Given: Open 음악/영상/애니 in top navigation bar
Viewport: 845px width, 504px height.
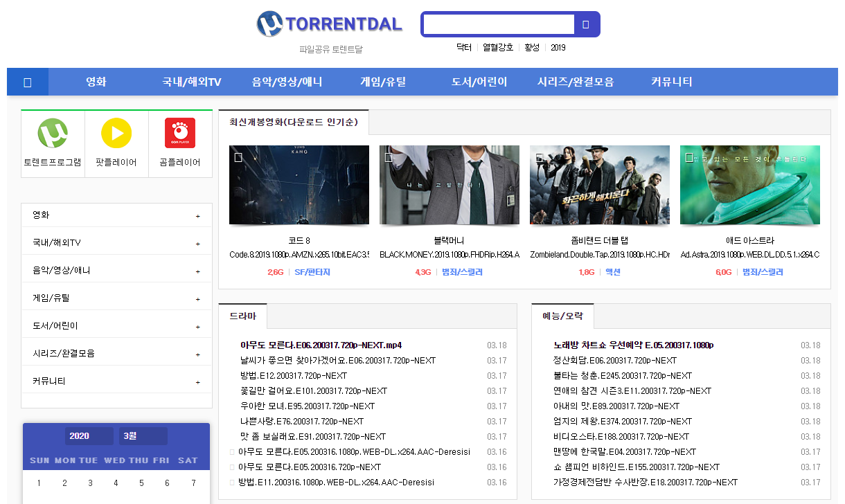Looking at the screenshot, I should (x=287, y=82).
